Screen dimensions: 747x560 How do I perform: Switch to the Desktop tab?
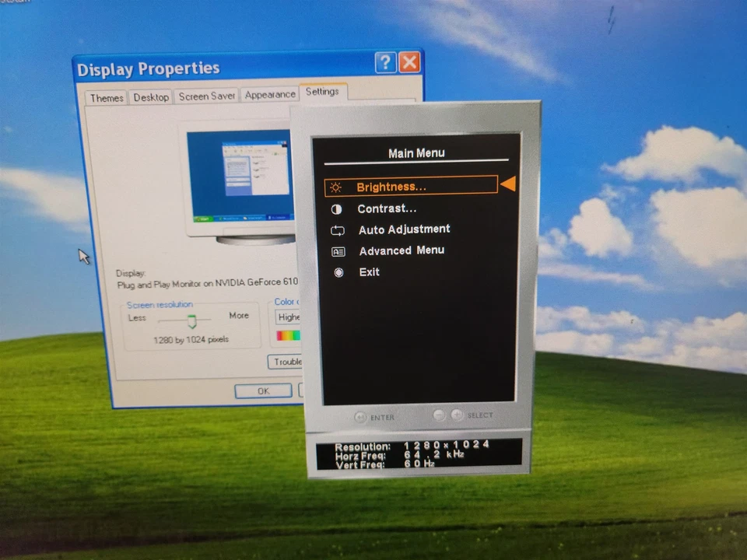151,97
